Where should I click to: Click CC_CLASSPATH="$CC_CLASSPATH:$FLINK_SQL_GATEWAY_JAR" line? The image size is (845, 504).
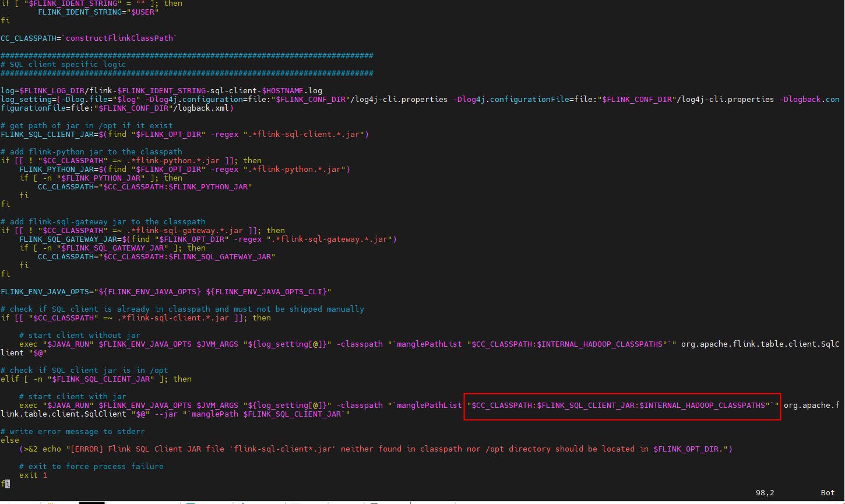[156, 256]
